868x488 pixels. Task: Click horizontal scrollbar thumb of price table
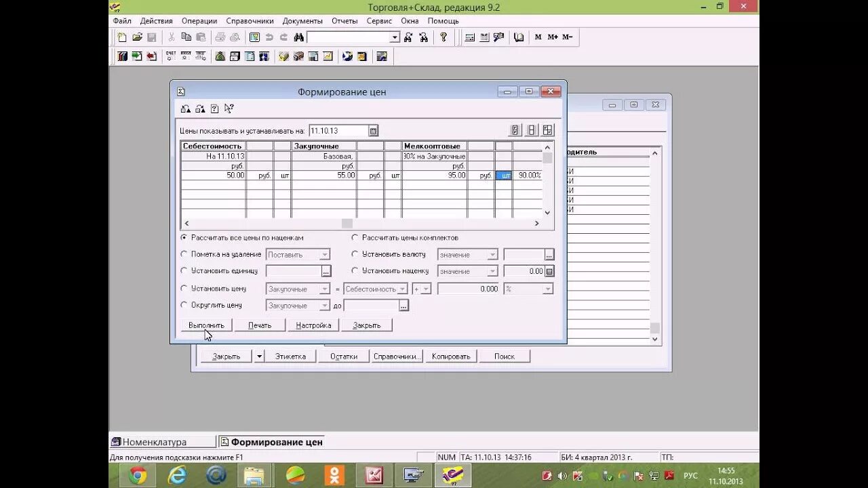pyautogui.click(x=347, y=223)
